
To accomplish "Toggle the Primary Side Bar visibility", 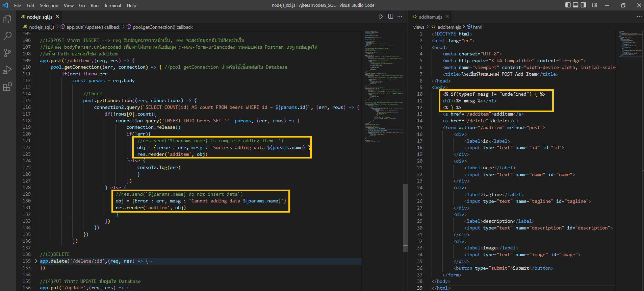I will coord(568,5).
